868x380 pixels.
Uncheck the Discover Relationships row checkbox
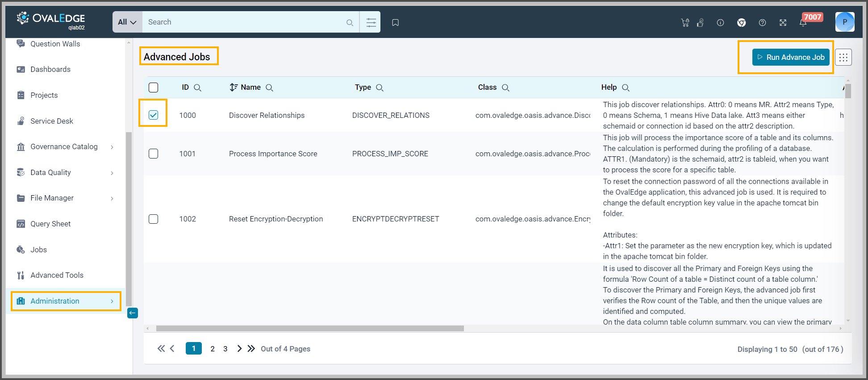click(x=153, y=115)
